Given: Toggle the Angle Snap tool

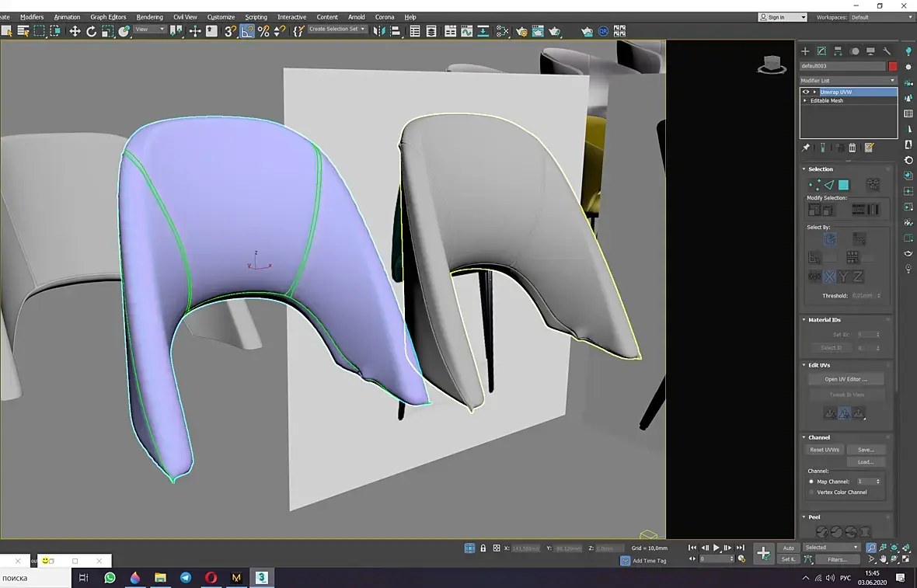Looking at the screenshot, I should [x=247, y=31].
